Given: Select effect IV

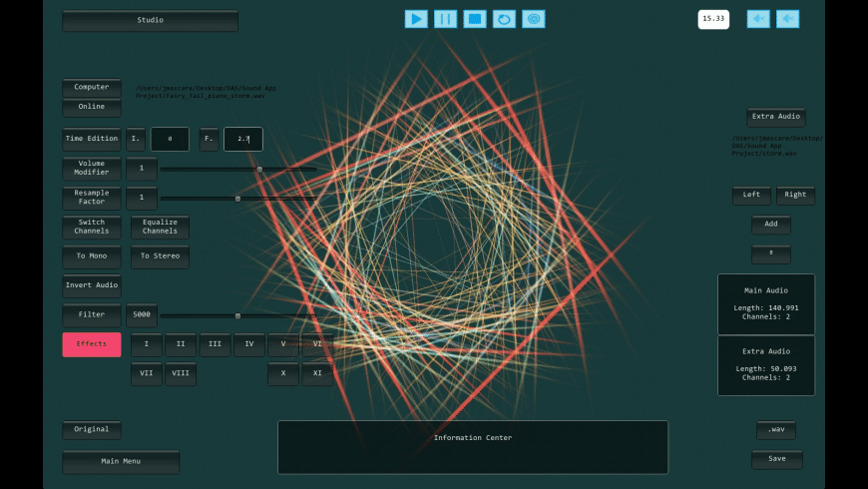Looking at the screenshot, I should pos(249,344).
